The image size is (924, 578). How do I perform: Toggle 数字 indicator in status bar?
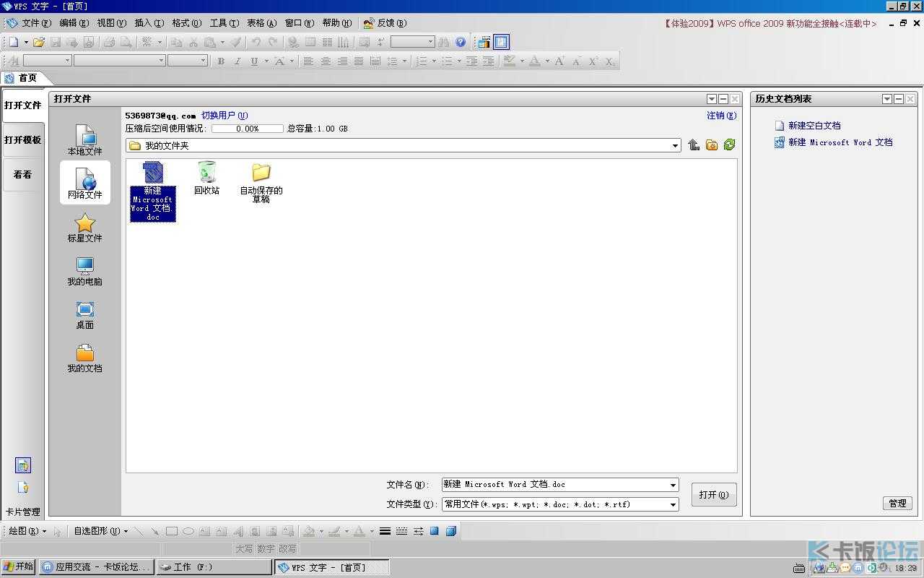tap(266, 549)
